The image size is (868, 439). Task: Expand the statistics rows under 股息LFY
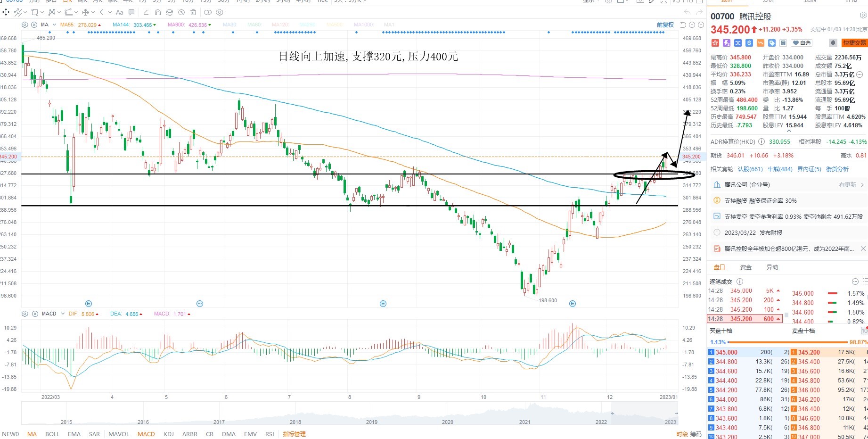tap(789, 131)
